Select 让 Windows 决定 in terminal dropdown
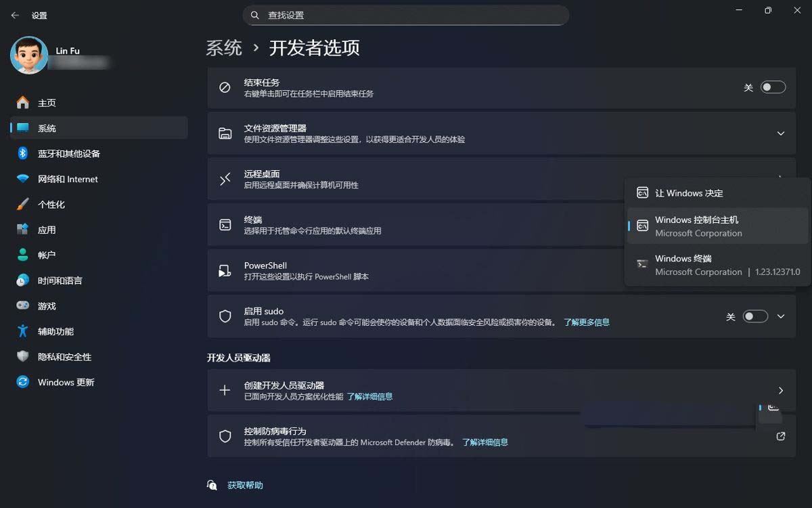 point(717,193)
